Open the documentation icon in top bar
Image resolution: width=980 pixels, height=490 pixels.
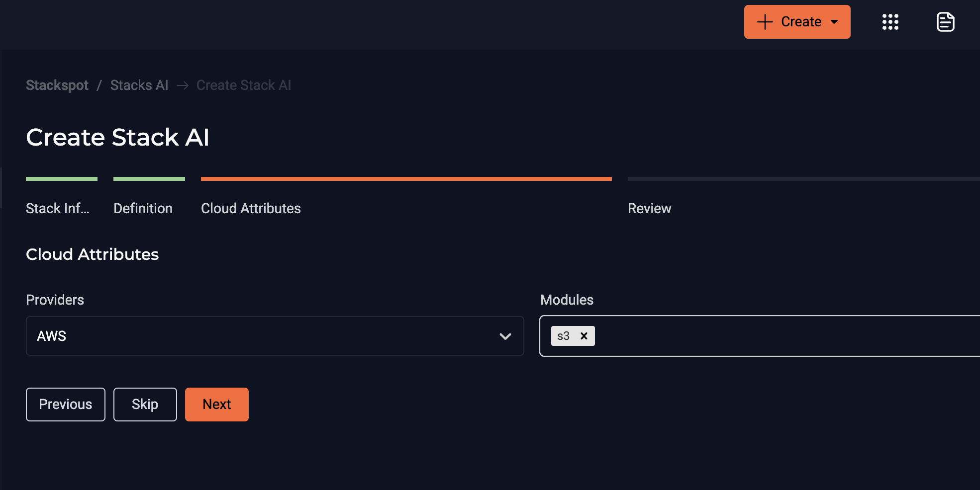(945, 21)
